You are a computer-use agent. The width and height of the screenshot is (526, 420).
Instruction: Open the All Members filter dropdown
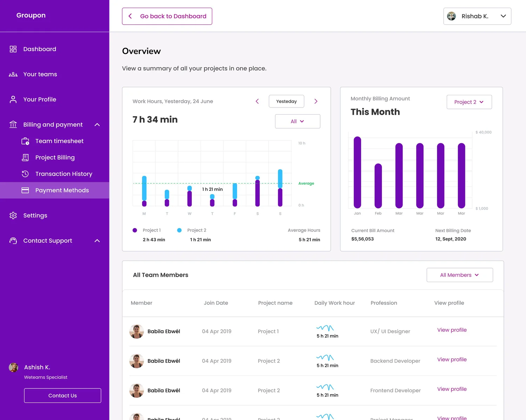[460, 275]
